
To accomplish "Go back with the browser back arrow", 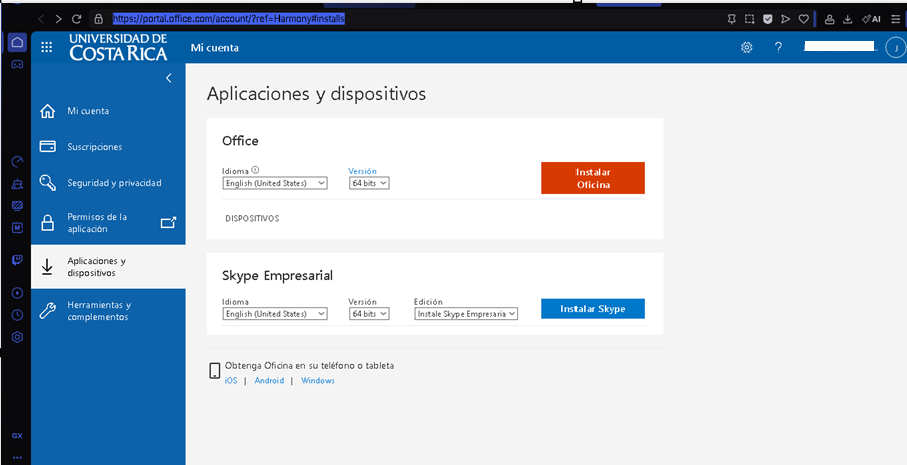I will [x=40, y=19].
